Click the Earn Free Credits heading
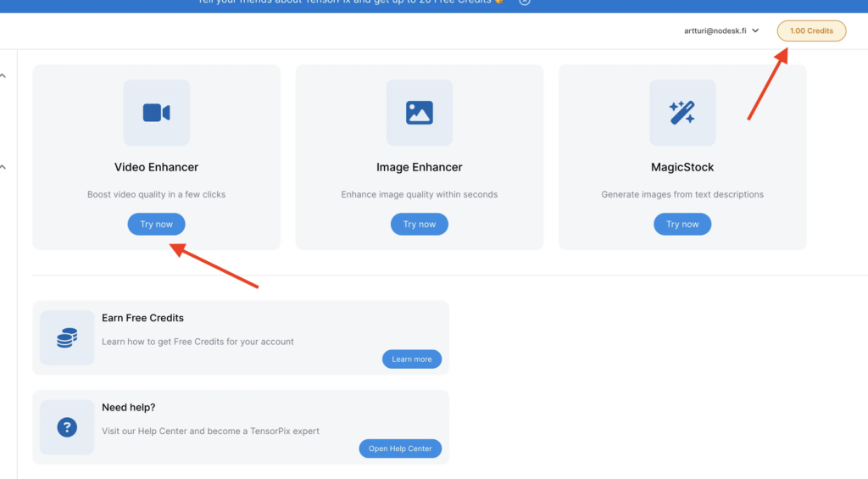868x479 pixels. pyautogui.click(x=142, y=318)
